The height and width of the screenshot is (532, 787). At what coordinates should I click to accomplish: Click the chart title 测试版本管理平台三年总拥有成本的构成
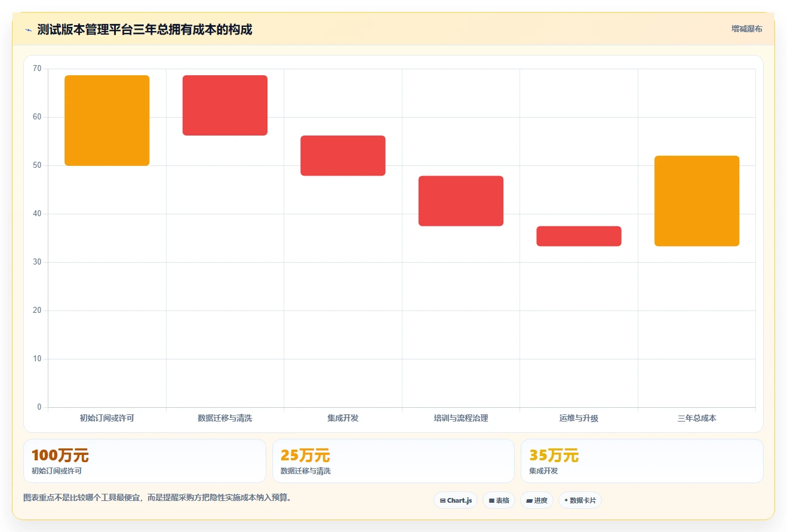click(x=145, y=29)
